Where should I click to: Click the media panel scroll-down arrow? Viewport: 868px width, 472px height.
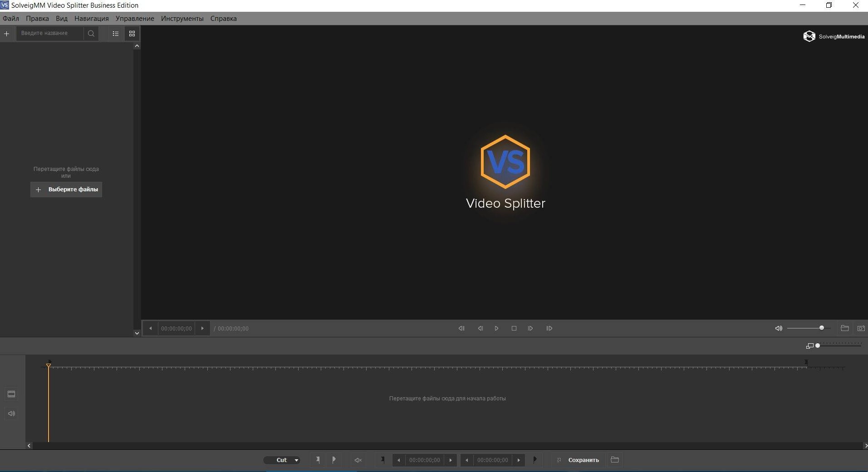[137, 333]
